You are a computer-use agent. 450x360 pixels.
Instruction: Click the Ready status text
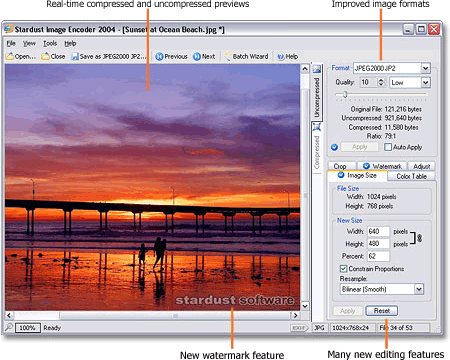tap(52, 328)
